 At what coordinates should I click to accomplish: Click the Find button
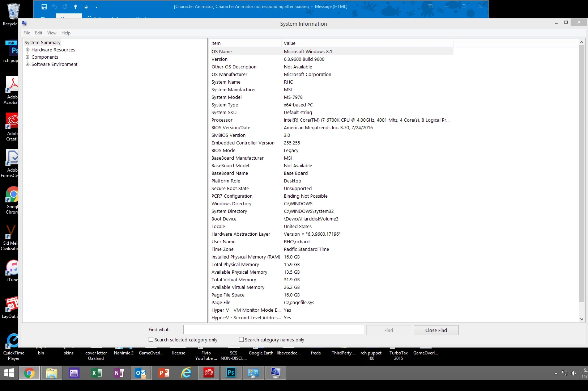389,330
